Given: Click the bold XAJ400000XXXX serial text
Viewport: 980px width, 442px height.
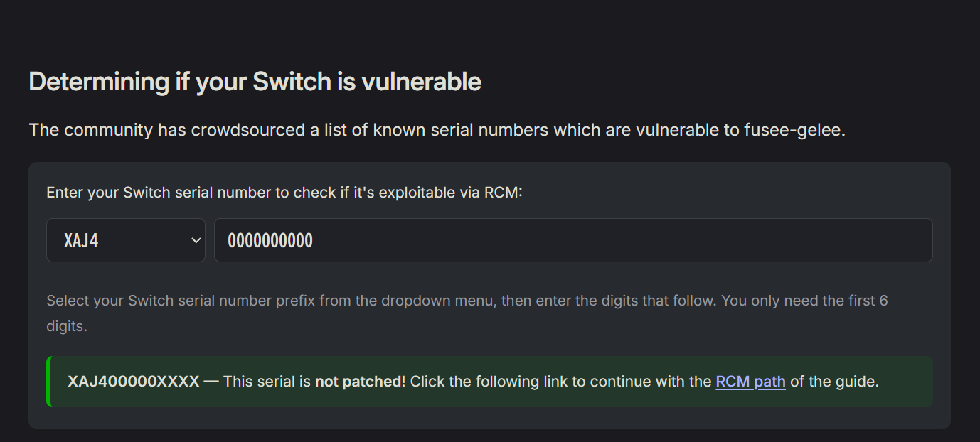Looking at the screenshot, I should (x=134, y=382).
